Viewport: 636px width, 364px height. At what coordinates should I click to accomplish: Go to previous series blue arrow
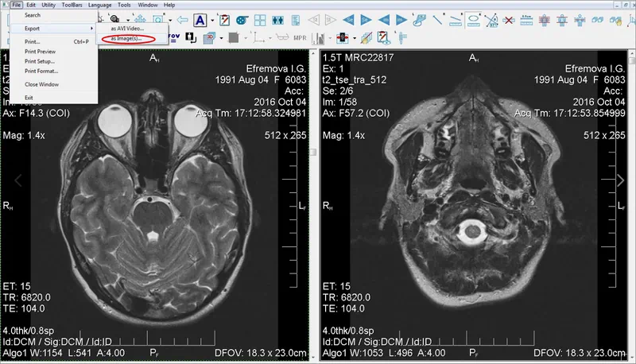coord(348,19)
